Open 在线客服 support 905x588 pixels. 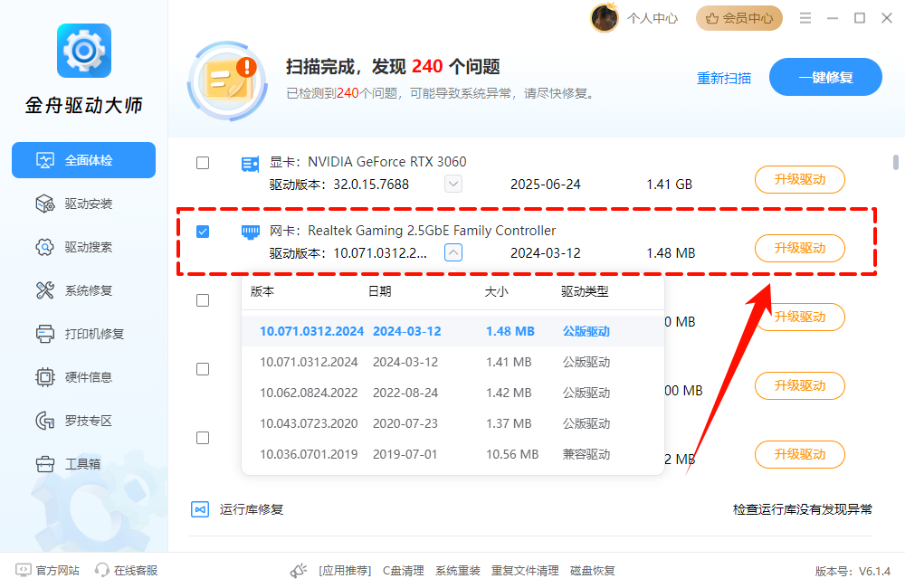pyautogui.click(x=136, y=570)
